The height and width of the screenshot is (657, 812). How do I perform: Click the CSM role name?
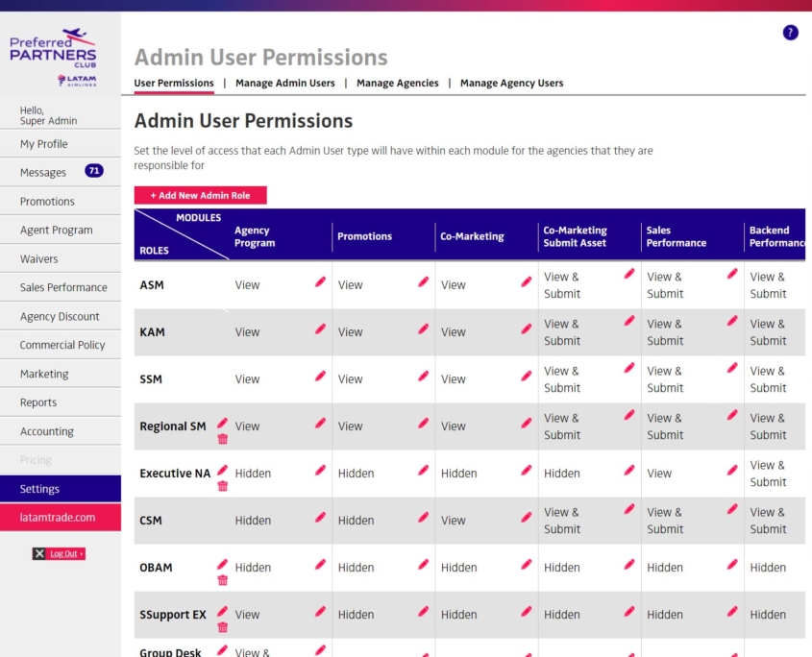151,521
